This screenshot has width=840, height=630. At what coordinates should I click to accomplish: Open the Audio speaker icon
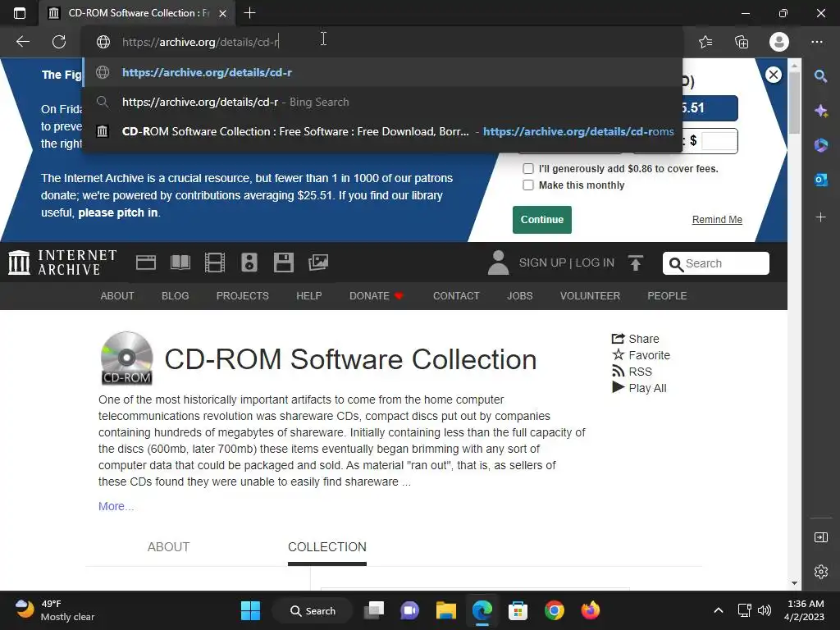point(249,262)
